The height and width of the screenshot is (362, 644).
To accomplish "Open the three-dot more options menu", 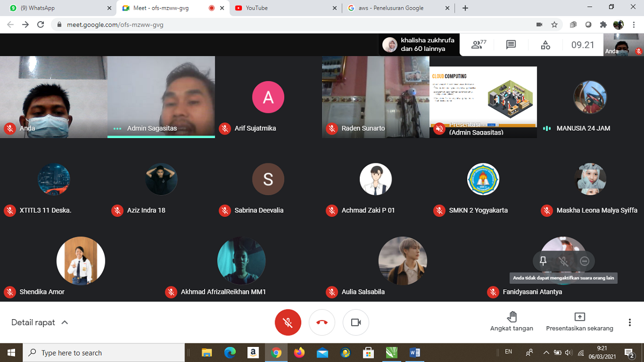I will 629,322.
